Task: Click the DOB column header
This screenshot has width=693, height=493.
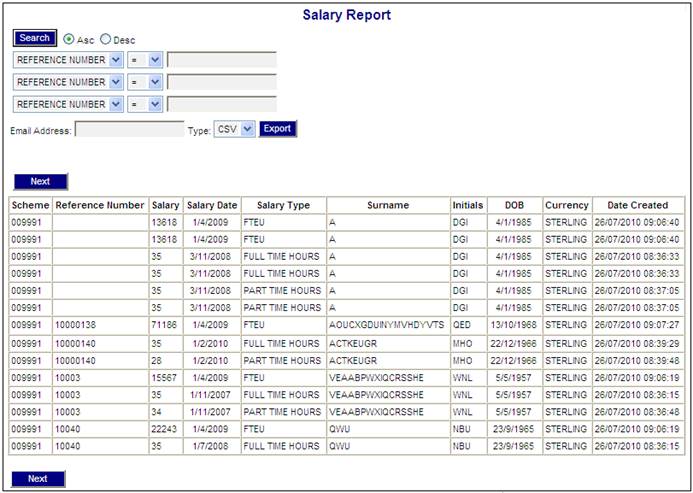Action: coord(515,206)
